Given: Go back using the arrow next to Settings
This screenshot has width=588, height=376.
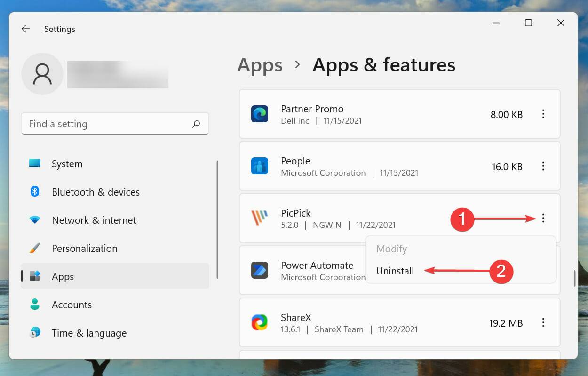Looking at the screenshot, I should (x=25, y=29).
